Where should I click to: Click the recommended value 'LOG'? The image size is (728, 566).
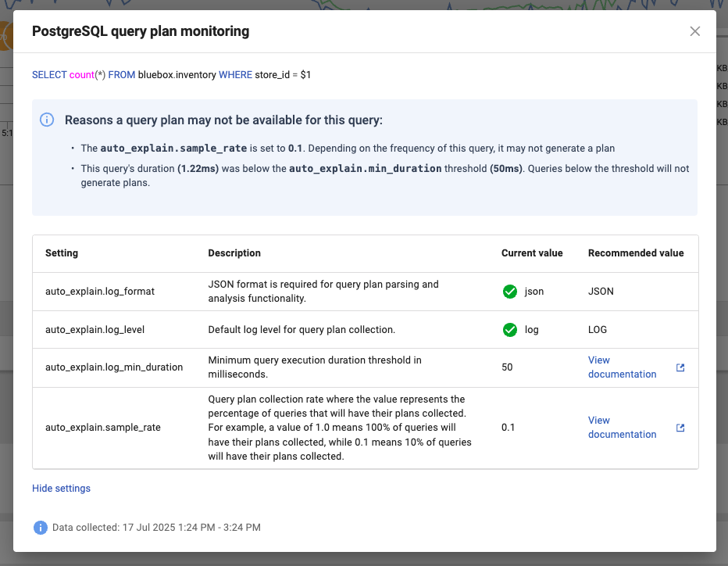[x=598, y=329]
